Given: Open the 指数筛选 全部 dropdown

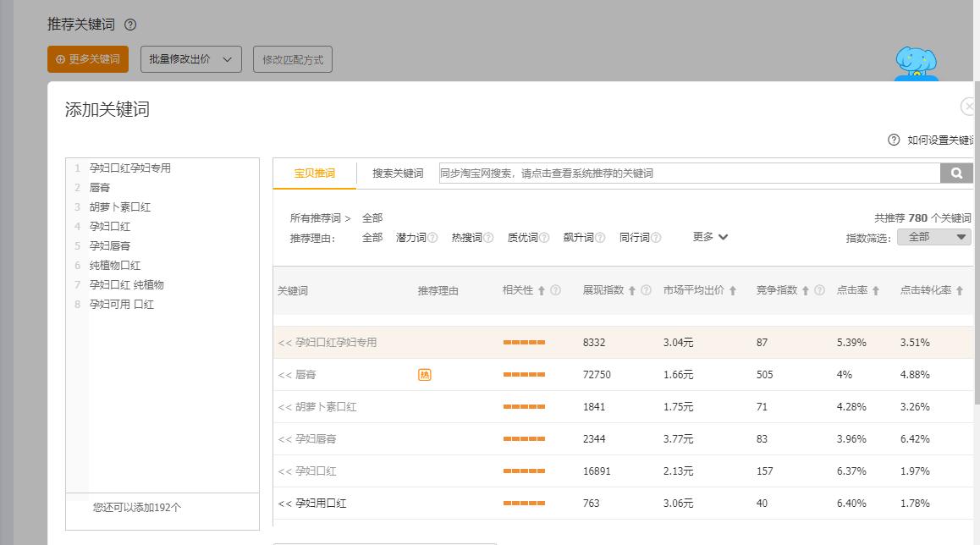Looking at the screenshot, I should (933, 237).
